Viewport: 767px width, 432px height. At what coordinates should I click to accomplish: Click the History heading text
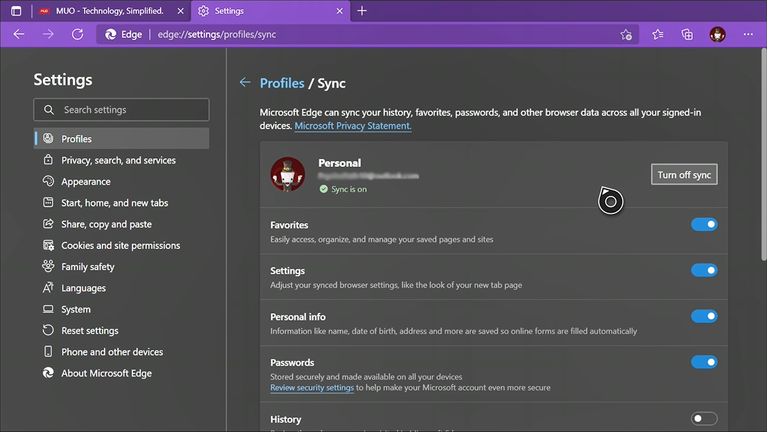286,419
